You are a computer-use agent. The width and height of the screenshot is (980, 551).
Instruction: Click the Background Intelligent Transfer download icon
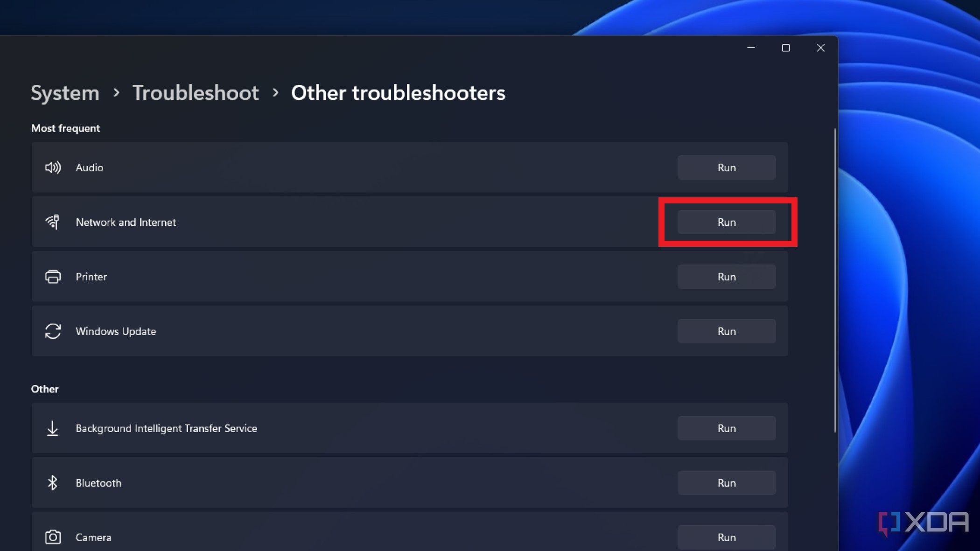[x=52, y=428]
